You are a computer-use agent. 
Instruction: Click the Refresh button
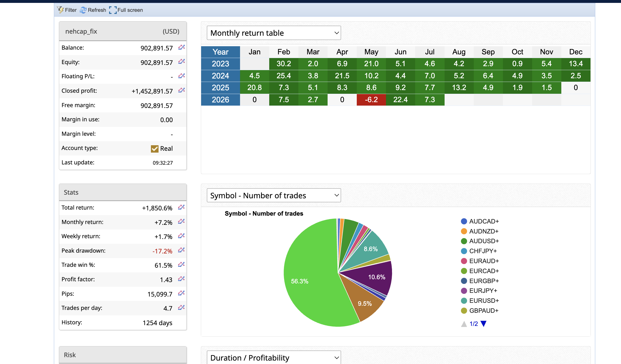[93, 10]
